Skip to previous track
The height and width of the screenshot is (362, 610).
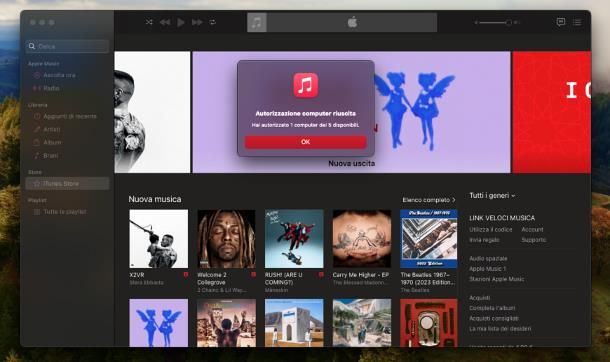165,22
